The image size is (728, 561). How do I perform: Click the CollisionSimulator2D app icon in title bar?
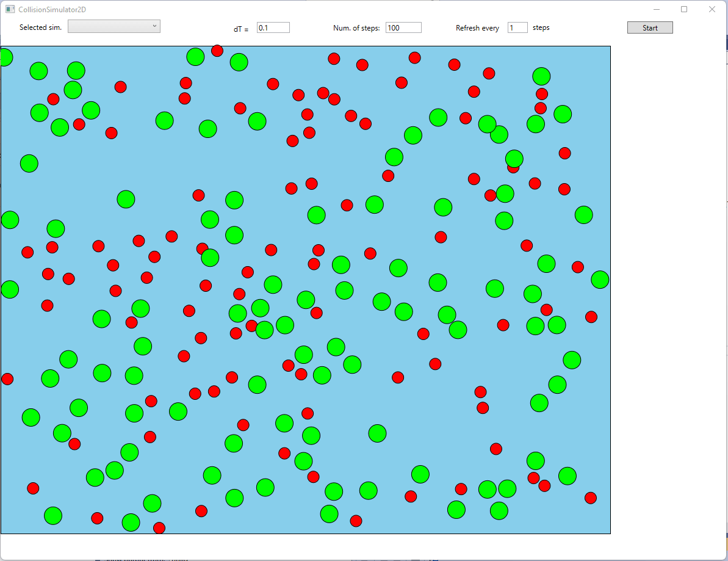click(x=10, y=9)
